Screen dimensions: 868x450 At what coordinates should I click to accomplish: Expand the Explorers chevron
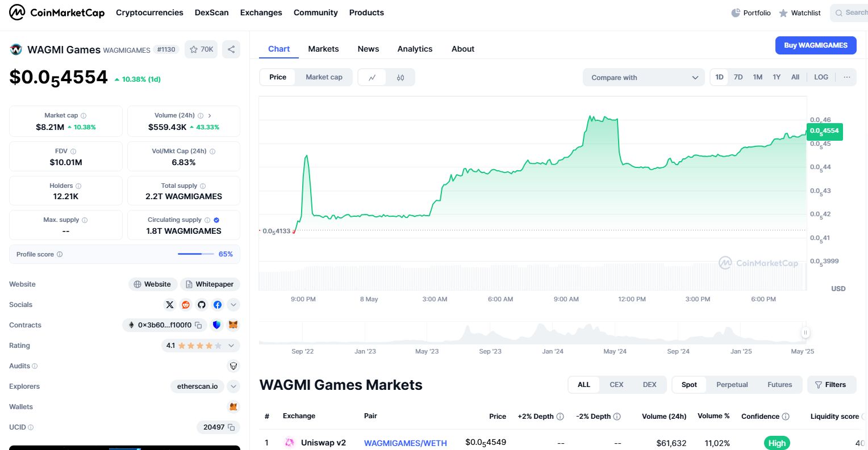coord(233,386)
